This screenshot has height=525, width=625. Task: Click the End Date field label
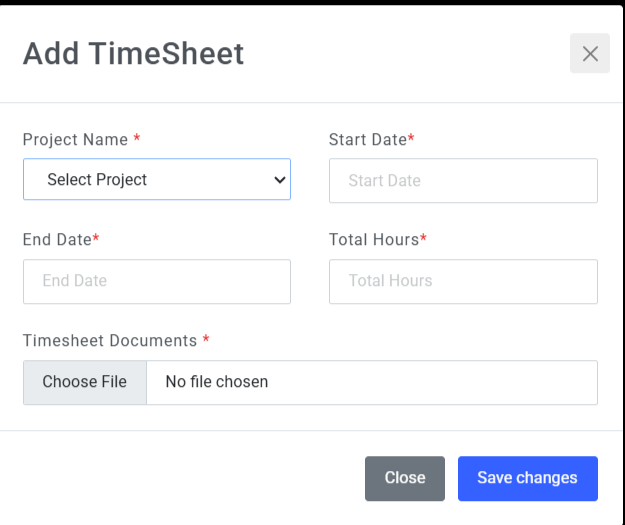point(57,240)
